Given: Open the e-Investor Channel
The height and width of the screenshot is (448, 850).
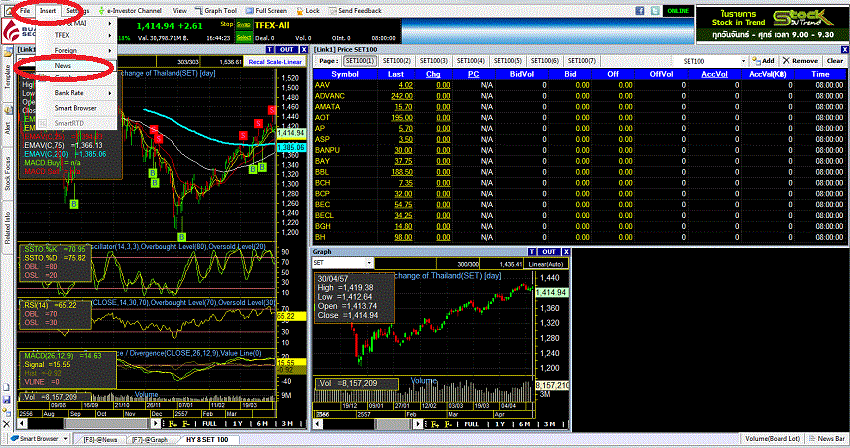Looking at the screenshot, I should click(x=130, y=10).
